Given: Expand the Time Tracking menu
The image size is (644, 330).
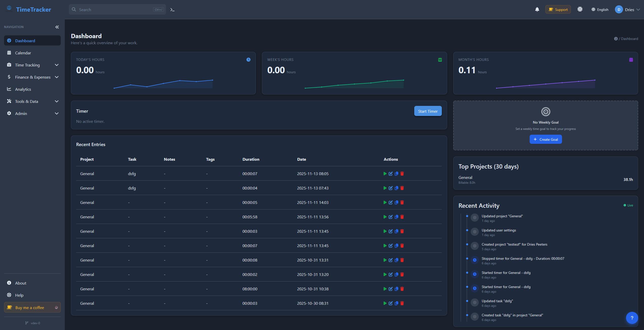Looking at the screenshot, I should point(26,65).
